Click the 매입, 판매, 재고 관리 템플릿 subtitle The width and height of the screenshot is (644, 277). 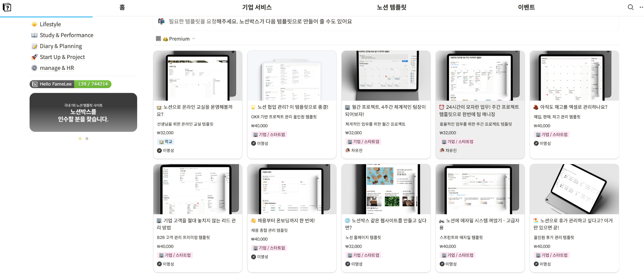pos(557,117)
